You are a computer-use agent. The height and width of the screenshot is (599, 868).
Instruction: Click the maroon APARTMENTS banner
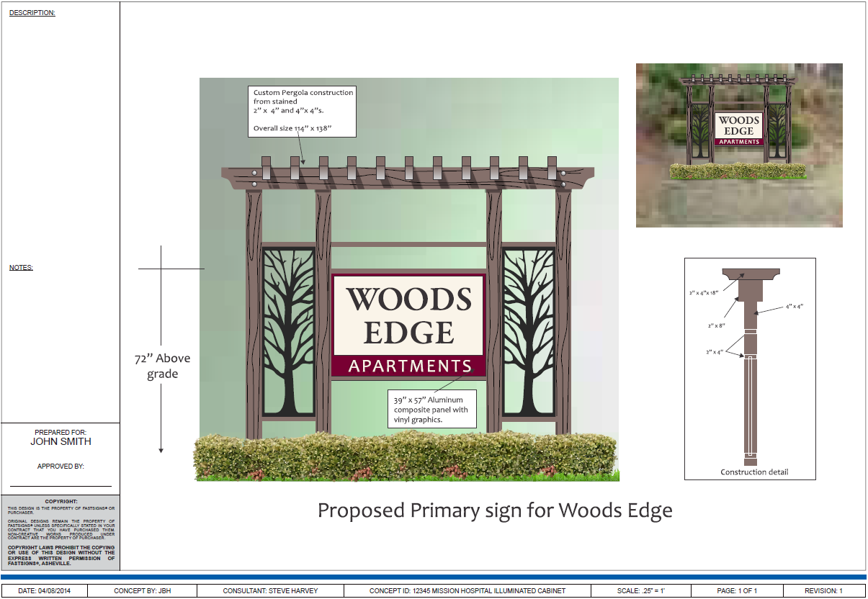tap(409, 366)
